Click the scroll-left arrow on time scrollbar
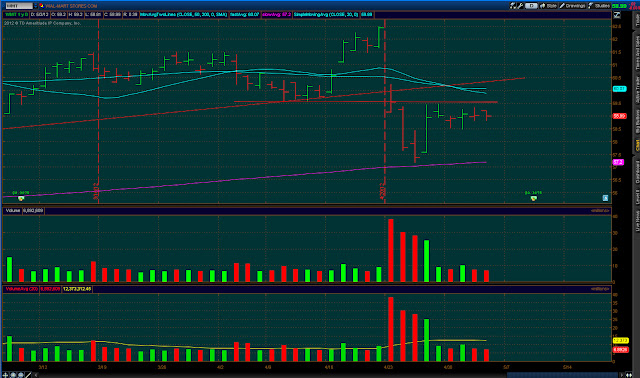 click(x=36, y=375)
